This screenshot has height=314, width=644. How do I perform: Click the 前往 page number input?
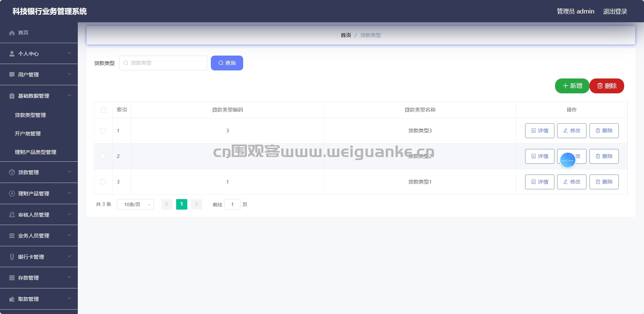click(232, 205)
